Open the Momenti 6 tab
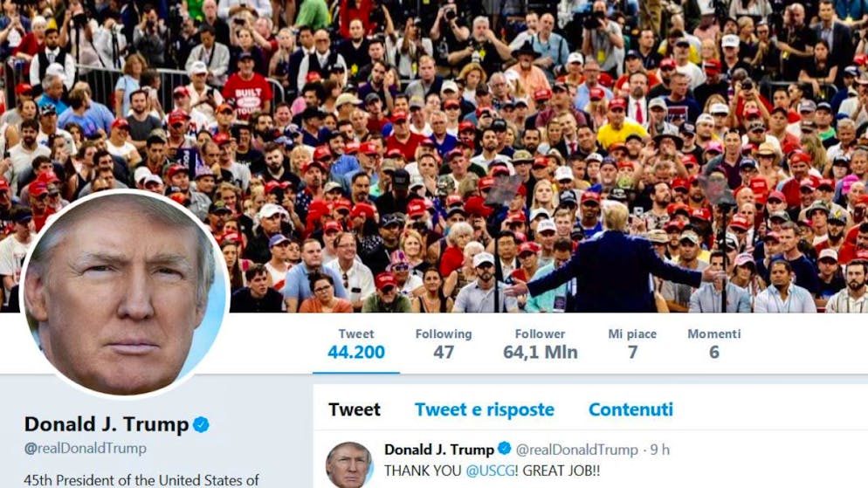The image size is (868, 488). tap(714, 344)
